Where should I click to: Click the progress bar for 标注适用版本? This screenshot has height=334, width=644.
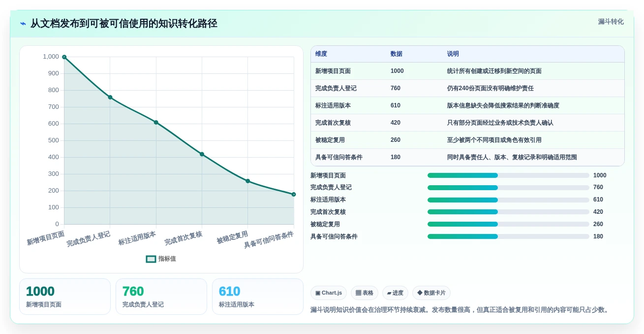508,200
